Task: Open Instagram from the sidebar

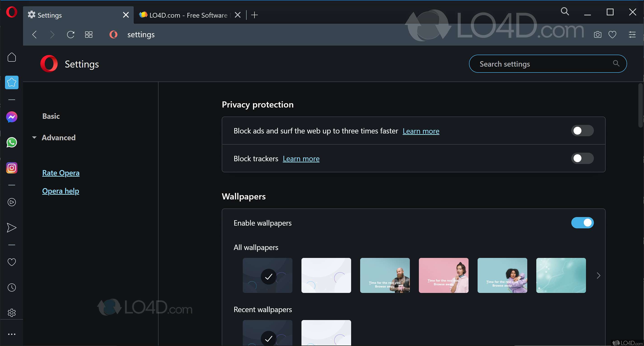Action: pos(12,168)
